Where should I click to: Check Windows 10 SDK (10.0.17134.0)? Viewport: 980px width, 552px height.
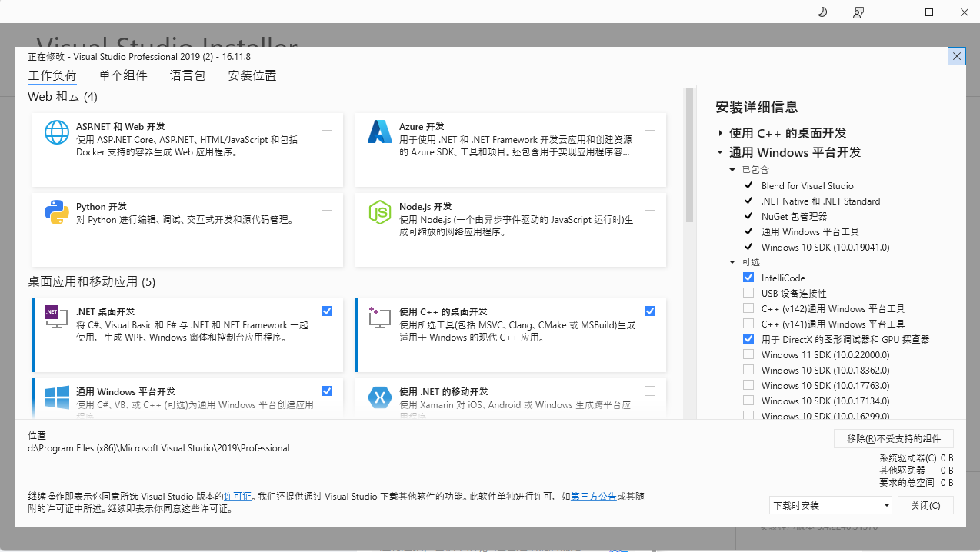click(748, 401)
